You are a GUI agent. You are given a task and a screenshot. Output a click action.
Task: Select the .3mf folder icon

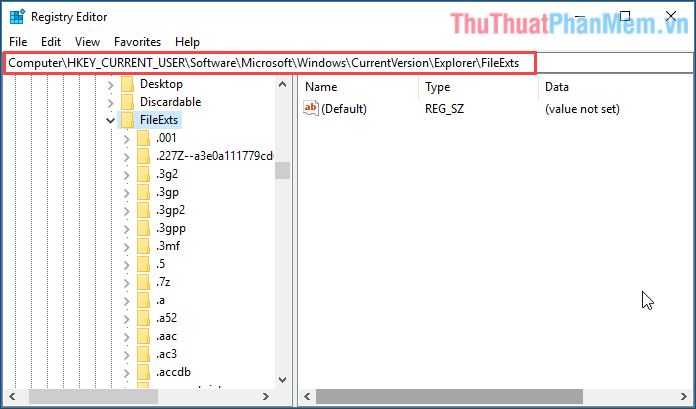tap(143, 246)
